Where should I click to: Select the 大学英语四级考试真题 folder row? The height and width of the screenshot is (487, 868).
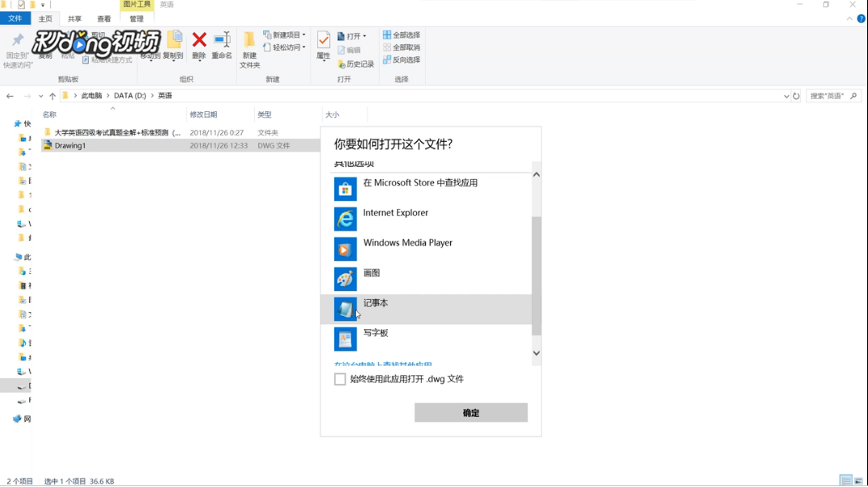(181, 133)
